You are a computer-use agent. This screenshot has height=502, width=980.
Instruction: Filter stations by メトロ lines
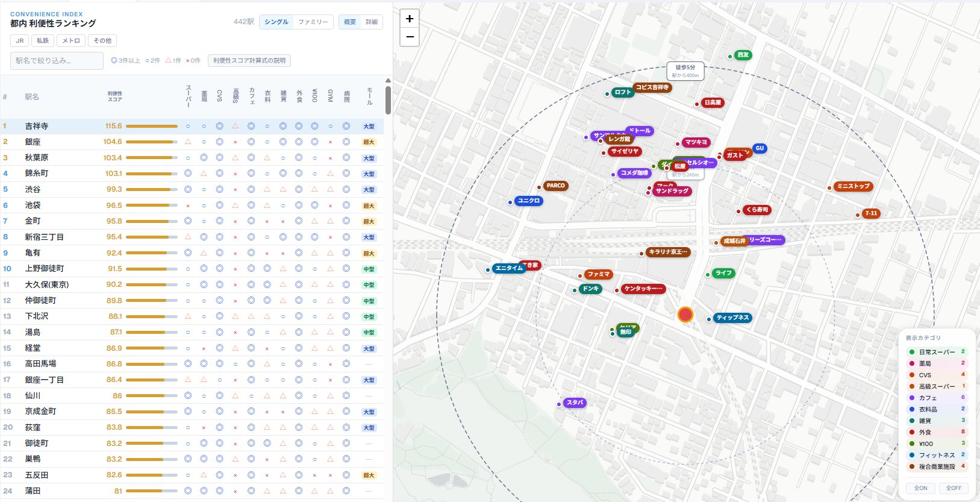(71, 40)
